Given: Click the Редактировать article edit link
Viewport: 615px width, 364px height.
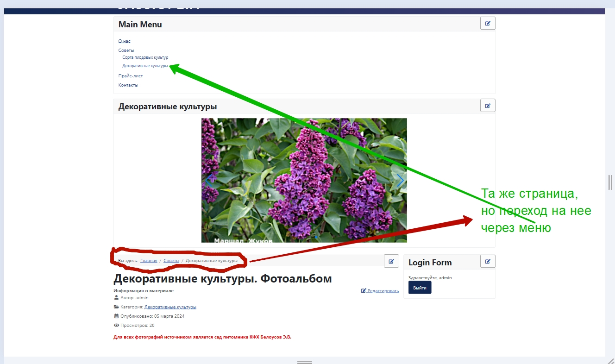Looking at the screenshot, I should point(380,291).
